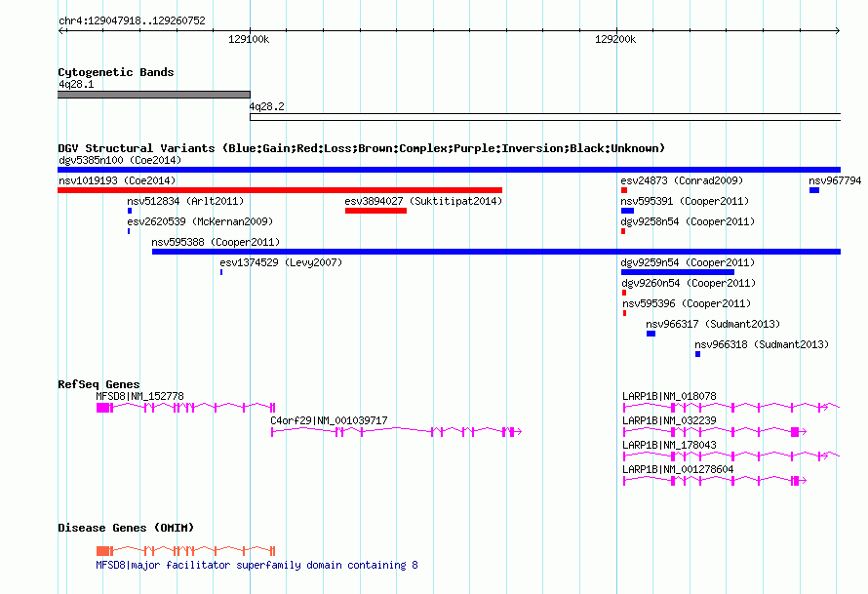This screenshot has height=594, width=868.
Task: Click the DGV Structural Variants track title
Action: 361,148
